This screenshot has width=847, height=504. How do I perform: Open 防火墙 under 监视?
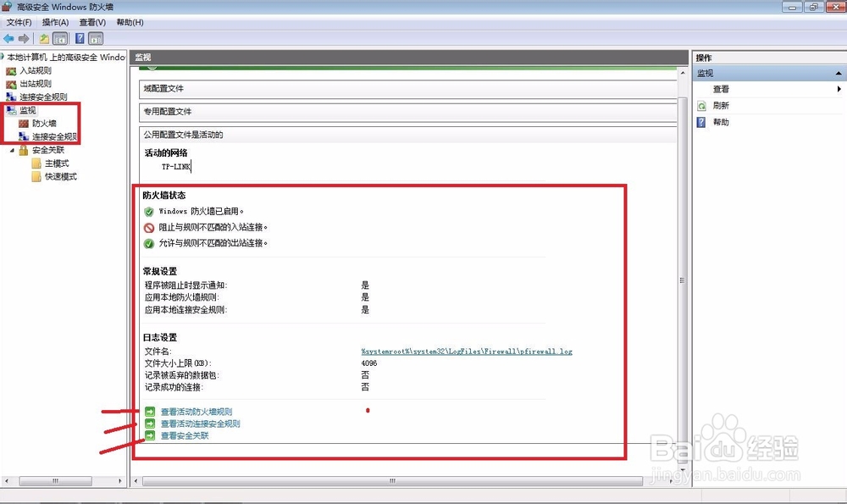coord(44,123)
